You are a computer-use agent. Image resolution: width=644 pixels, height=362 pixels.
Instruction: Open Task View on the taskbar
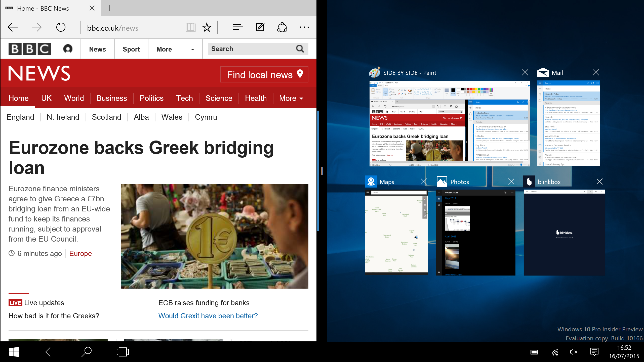click(123, 352)
